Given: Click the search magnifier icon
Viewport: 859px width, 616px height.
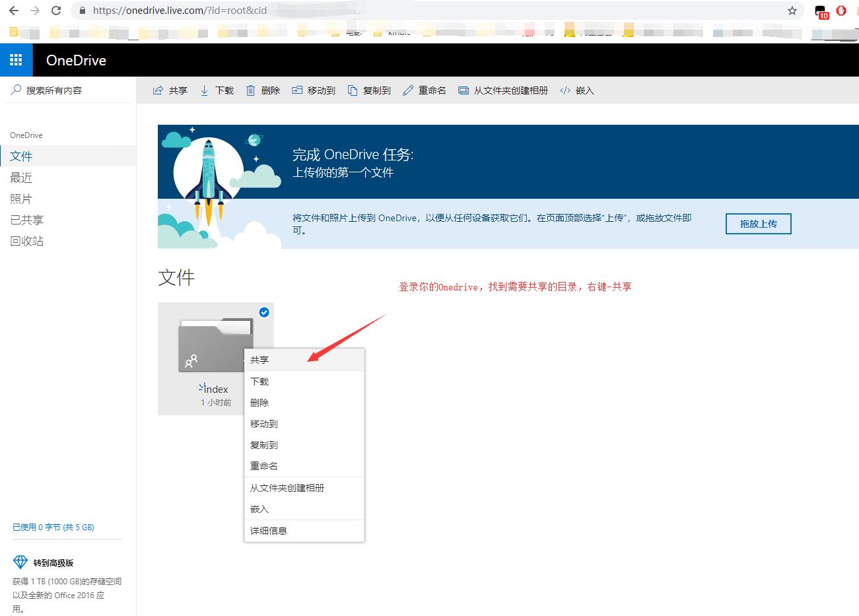Looking at the screenshot, I should click(x=16, y=90).
